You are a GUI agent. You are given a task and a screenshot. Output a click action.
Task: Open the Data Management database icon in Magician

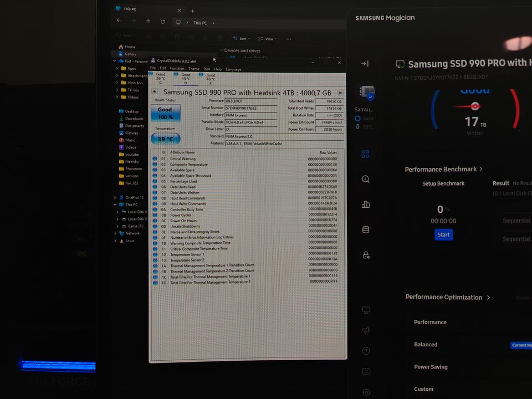point(365,229)
